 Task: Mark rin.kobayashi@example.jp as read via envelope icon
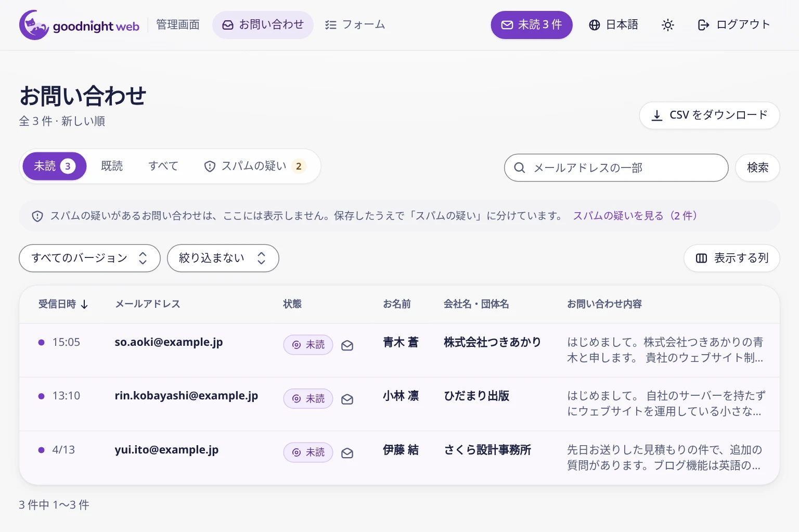[347, 399]
